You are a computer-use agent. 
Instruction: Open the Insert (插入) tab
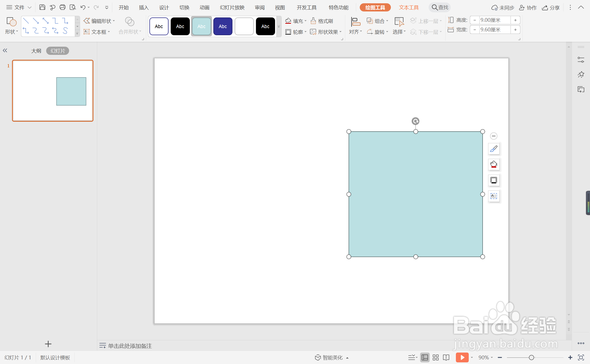(144, 7)
